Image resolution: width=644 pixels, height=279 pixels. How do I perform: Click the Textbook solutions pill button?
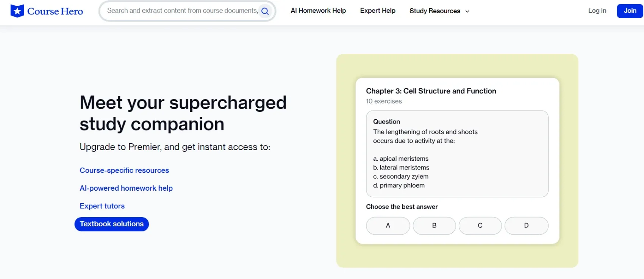(111, 224)
